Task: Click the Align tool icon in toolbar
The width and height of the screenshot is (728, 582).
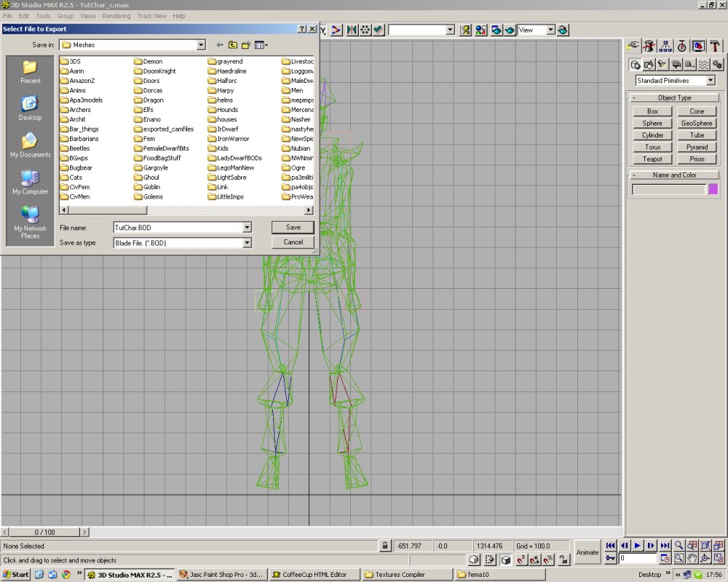Action: click(379, 30)
